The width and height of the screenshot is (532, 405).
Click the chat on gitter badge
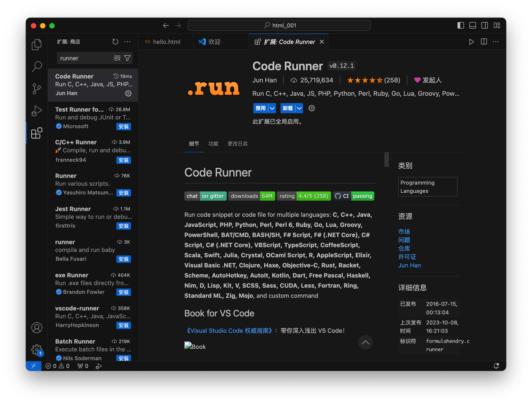[205, 196]
